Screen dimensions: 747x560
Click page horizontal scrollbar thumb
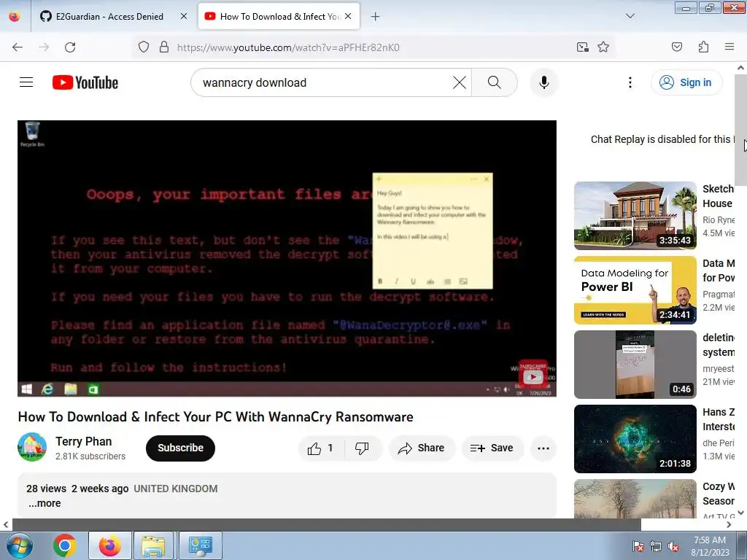[326, 524]
